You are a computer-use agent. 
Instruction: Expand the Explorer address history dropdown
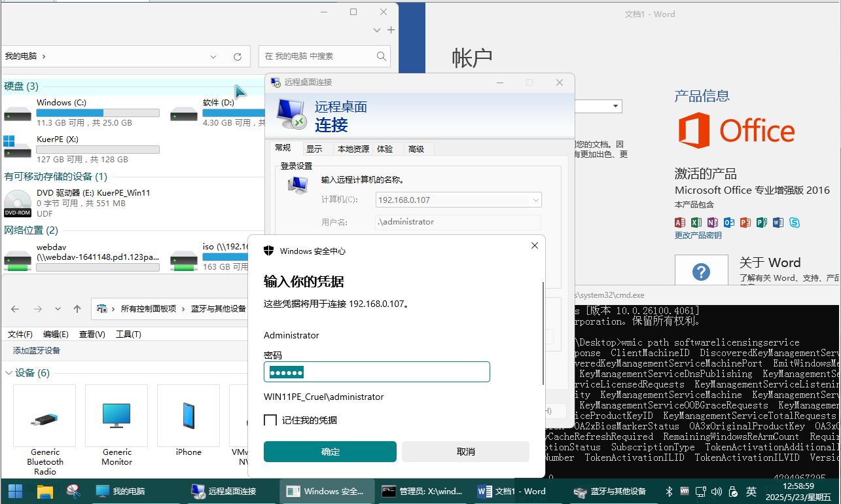click(214, 57)
